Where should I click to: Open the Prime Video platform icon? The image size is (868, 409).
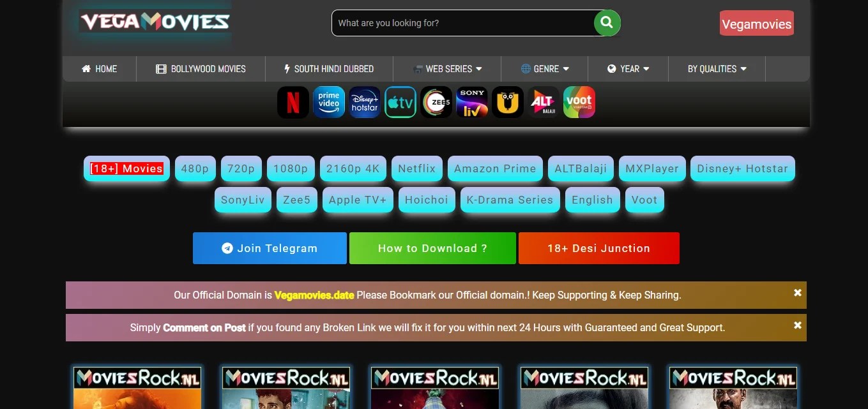[x=329, y=102]
